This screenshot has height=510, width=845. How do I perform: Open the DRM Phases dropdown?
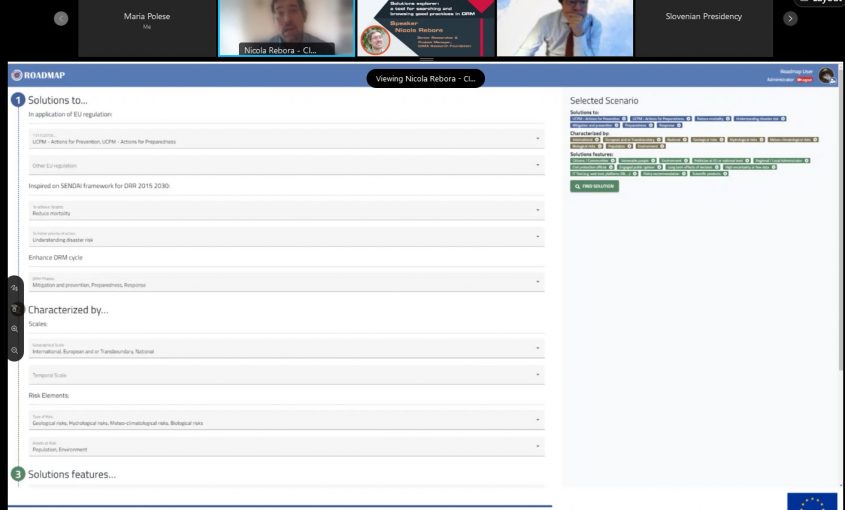(286, 282)
